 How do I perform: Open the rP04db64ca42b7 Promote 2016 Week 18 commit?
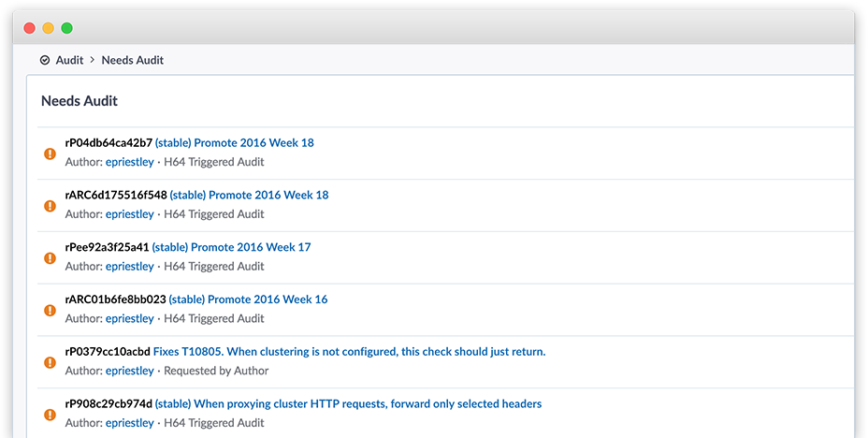pyautogui.click(x=234, y=143)
